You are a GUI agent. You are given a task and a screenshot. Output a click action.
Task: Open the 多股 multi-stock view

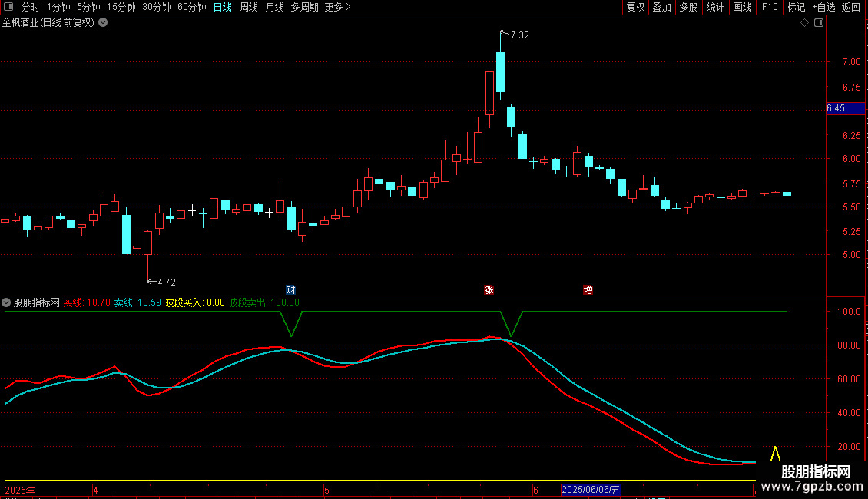(x=688, y=7)
